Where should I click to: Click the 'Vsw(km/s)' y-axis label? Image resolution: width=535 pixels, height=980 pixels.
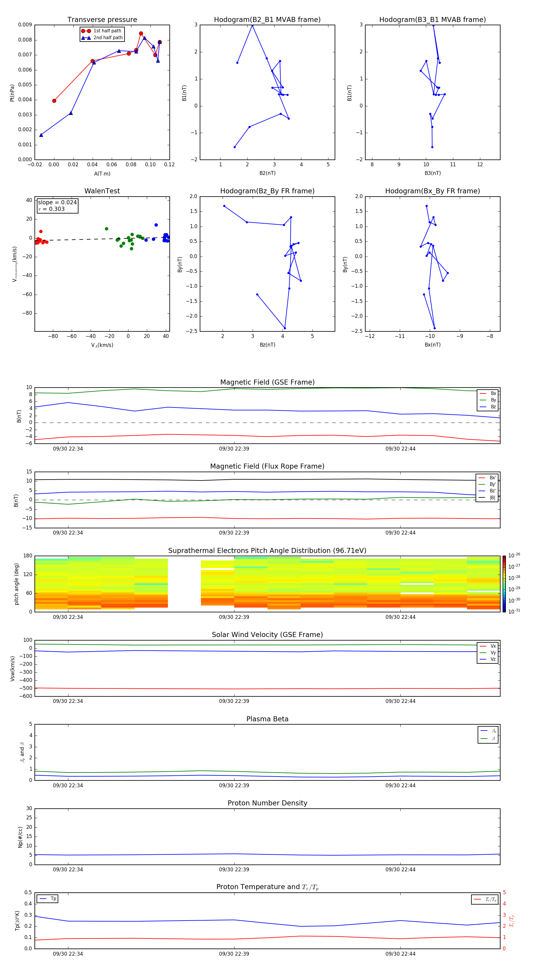click(x=12, y=668)
